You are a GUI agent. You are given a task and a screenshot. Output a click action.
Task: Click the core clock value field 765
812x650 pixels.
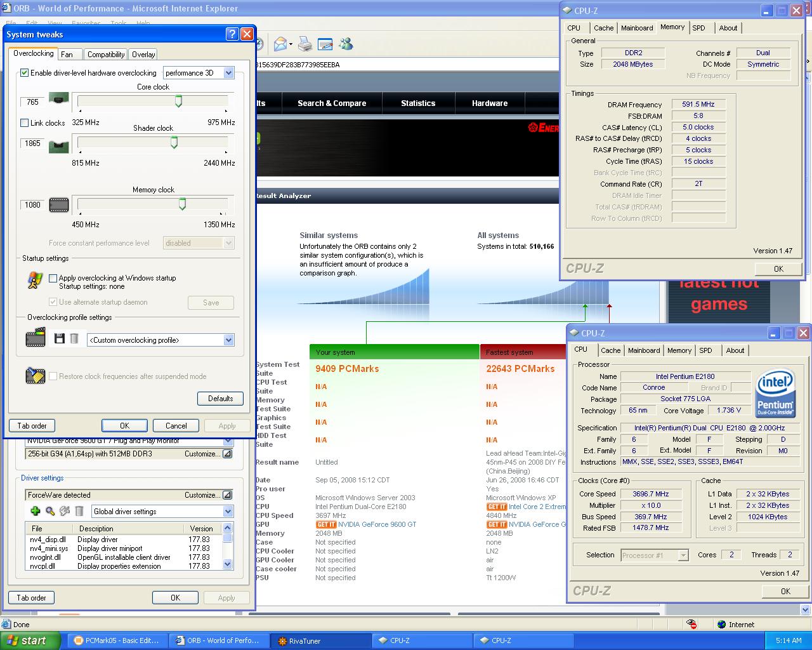[32, 102]
